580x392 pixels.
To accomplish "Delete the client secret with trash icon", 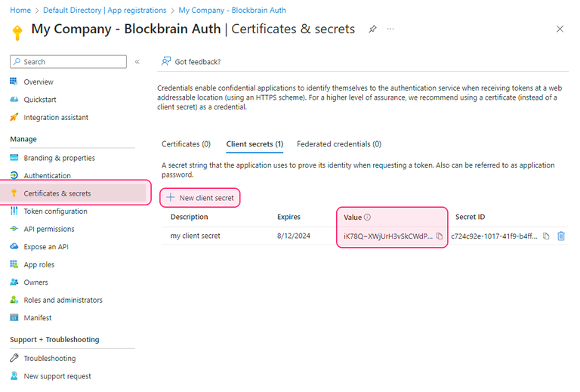I will pos(561,236).
